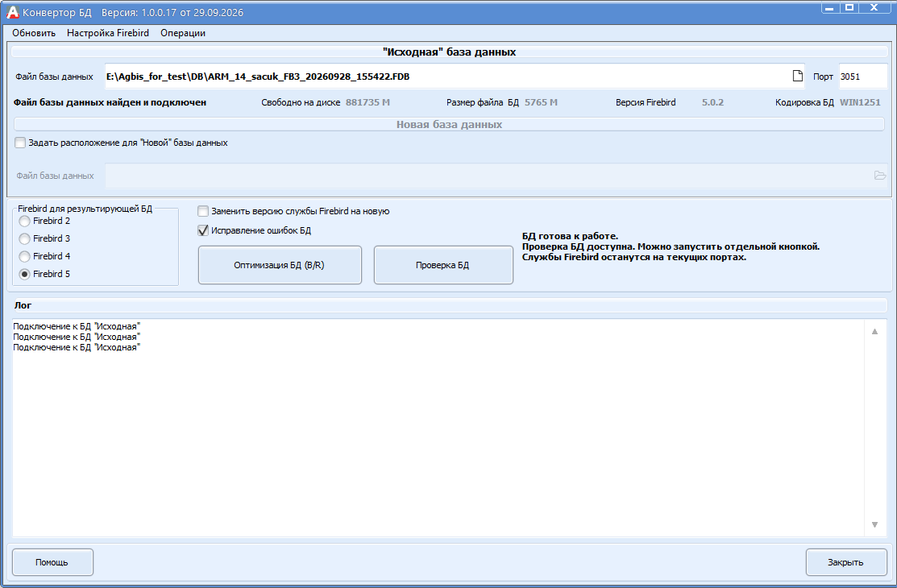This screenshot has height=588, width=897.
Task: Click the 'Закрыть' button
Action: [x=846, y=562]
